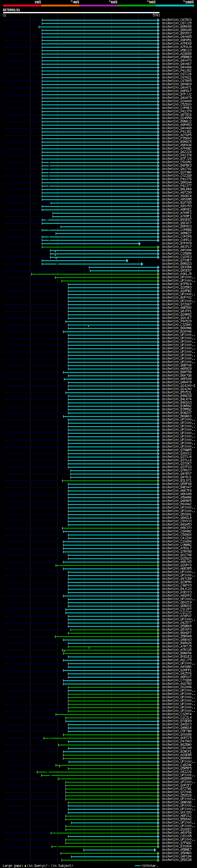Open hit UniRef100_C6T8X3
The width and height of the screenshot is (197, 868).
click(x=177, y=20)
